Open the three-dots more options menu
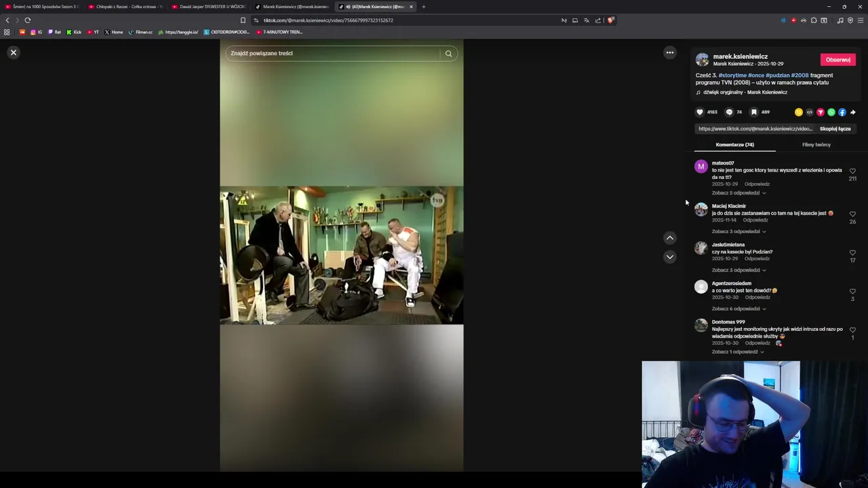The height and width of the screenshot is (488, 868). pos(670,52)
